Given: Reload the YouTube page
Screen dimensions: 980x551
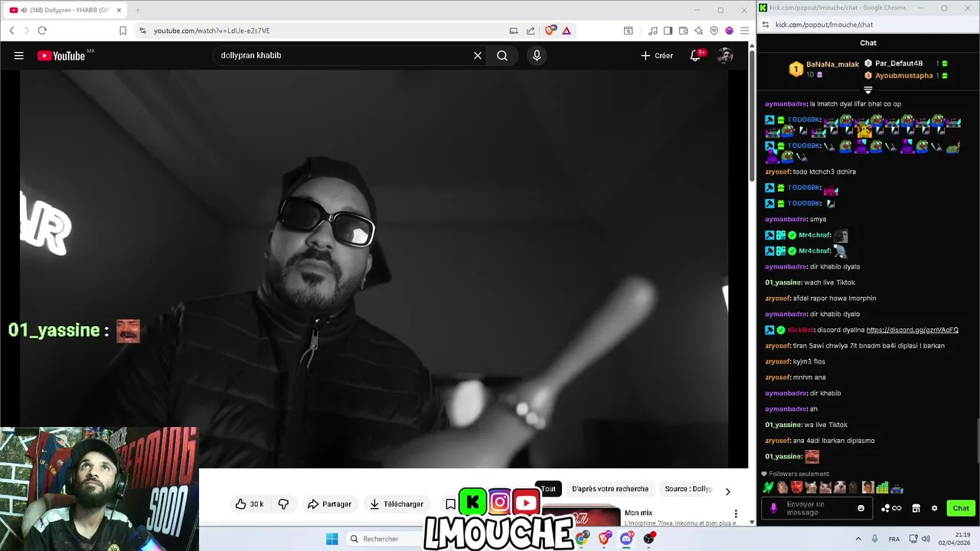Looking at the screenshot, I should [x=42, y=31].
